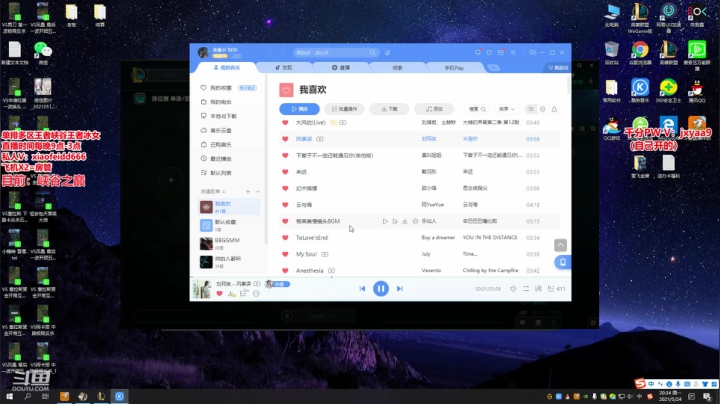Toggle desktop lyrics with the 词 icon
Image resolution: width=720 pixels, height=404 pixels.
click(x=538, y=289)
